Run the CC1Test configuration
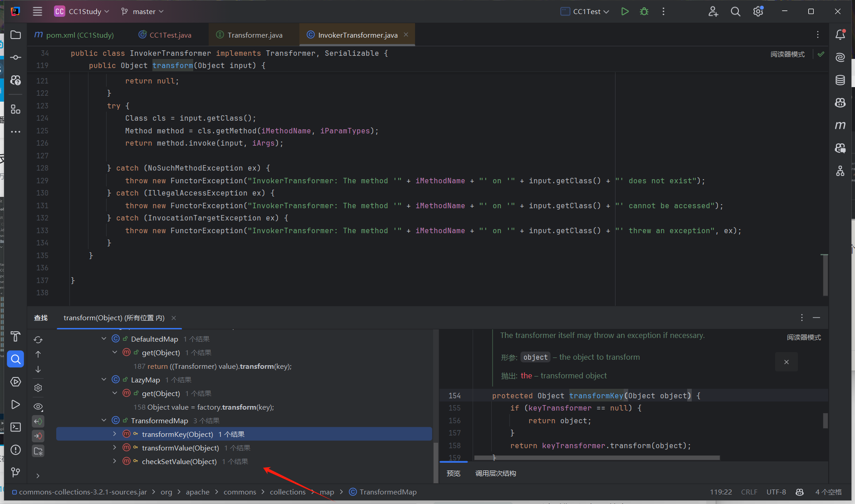The height and width of the screenshot is (504, 855). 625,11
